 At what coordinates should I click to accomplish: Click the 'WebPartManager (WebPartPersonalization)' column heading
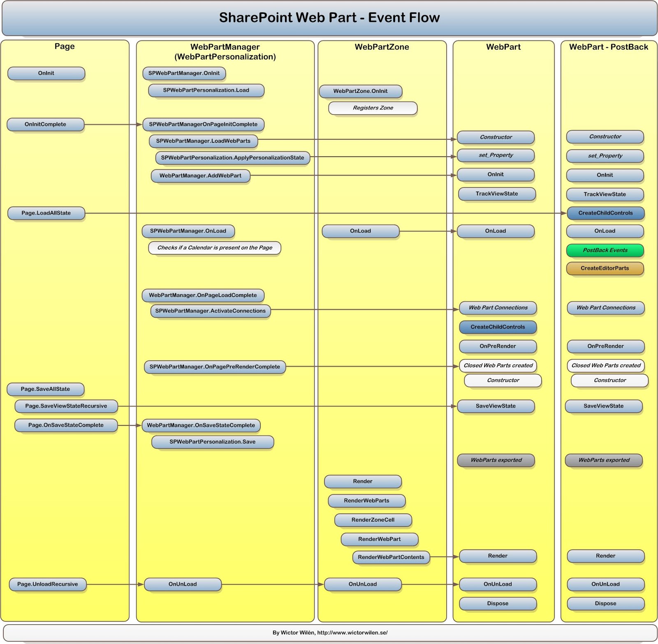click(225, 52)
